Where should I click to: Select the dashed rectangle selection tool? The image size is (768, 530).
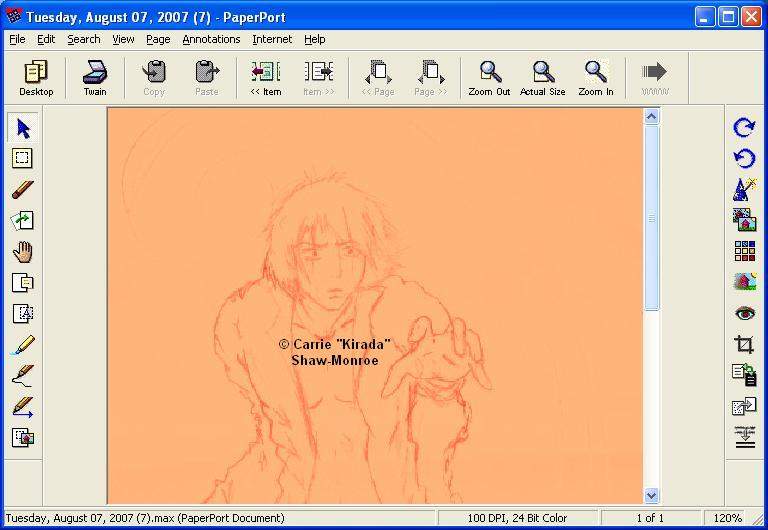tap(23, 158)
